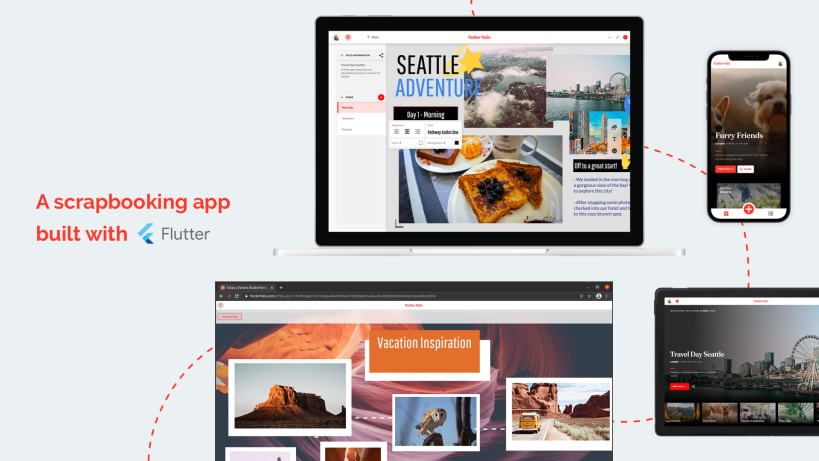Image resolution: width=819 pixels, height=461 pixels.
Task: Open the Pathway Gothic One font dropdown
Action: click(x=443, y=132)
